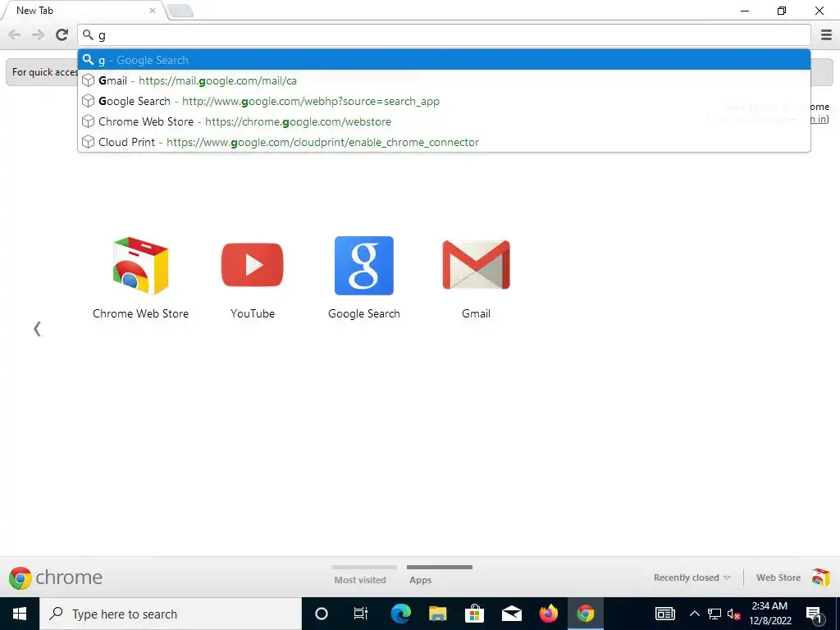Screen dimensions: 840x630
Task: Reload the page with the refresh icon
Action: click(x=62, y=34)
